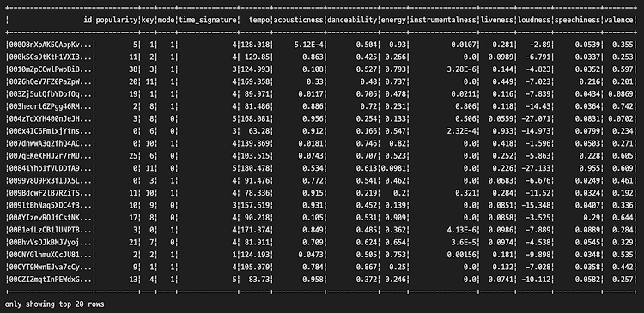Select id value '006x4IC6Fm1xjYtns...'

pos(51,131)
